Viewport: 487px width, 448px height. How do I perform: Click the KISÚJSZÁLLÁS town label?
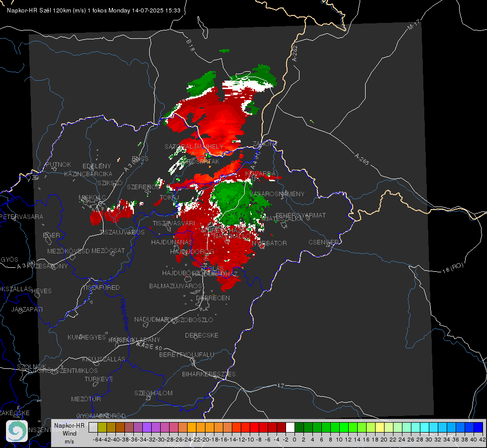coord(104,359)
